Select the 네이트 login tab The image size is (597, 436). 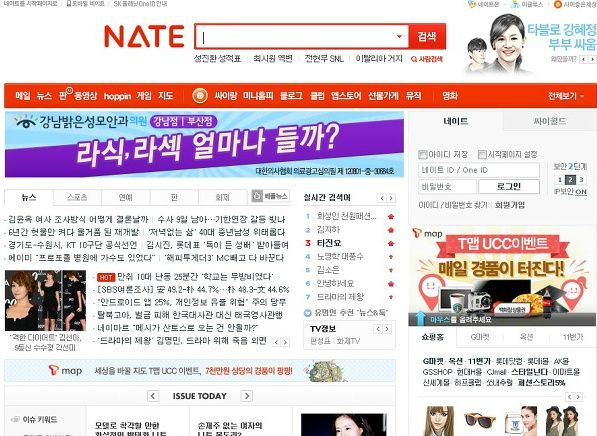point(456,121)
